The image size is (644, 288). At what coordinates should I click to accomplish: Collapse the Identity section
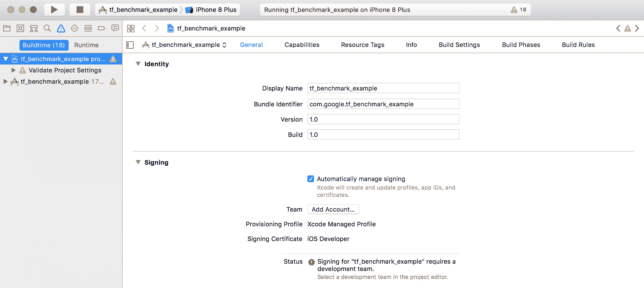point(138,64)
